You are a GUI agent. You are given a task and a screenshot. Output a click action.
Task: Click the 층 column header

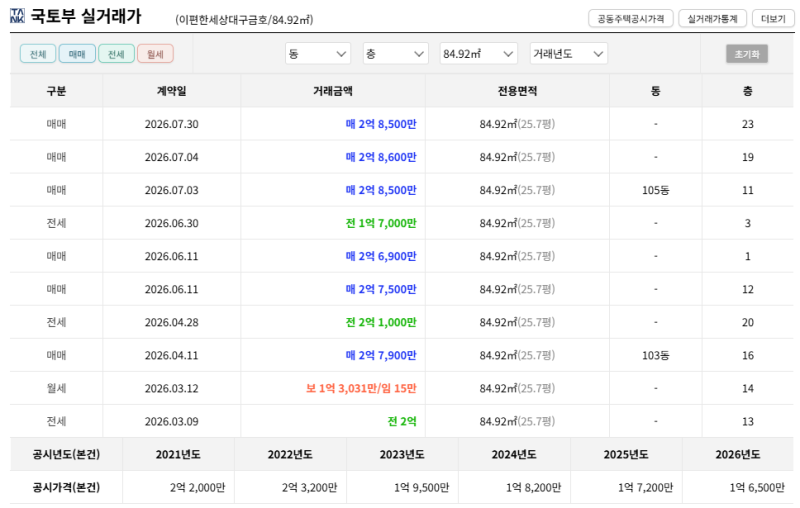747,91
